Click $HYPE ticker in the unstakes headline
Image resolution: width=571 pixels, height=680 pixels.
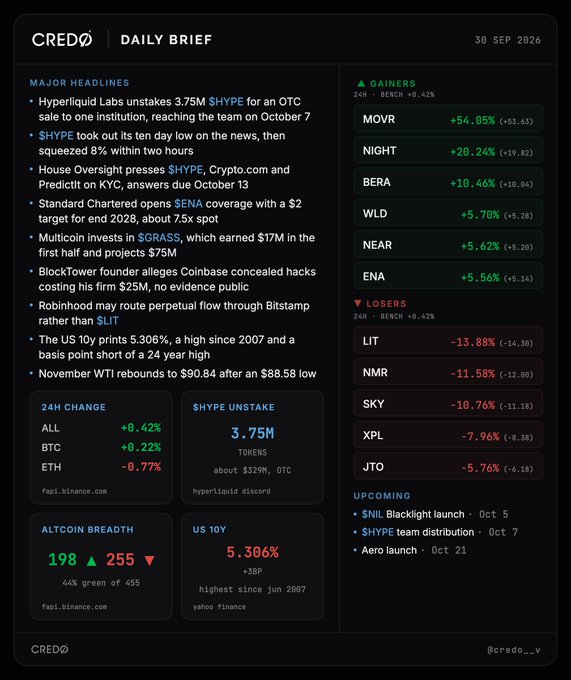(x=226, y=101)
